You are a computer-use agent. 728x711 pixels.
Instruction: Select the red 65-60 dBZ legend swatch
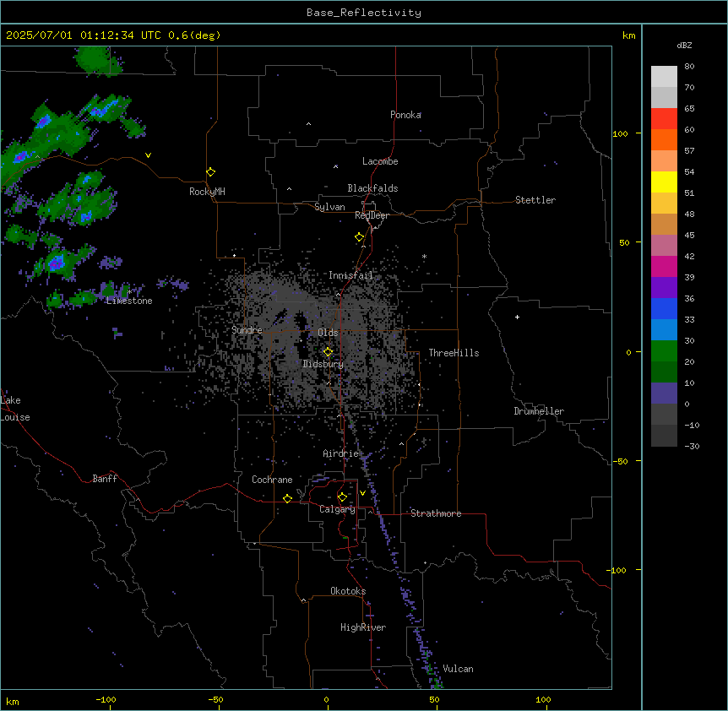pyautogui.click(x=664, y=119)
